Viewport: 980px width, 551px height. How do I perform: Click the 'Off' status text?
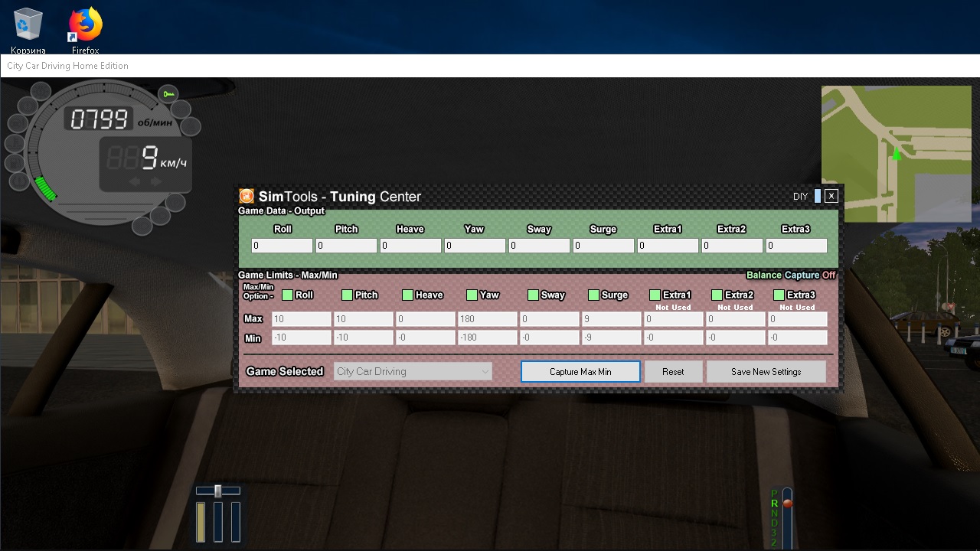coord(829,275)
